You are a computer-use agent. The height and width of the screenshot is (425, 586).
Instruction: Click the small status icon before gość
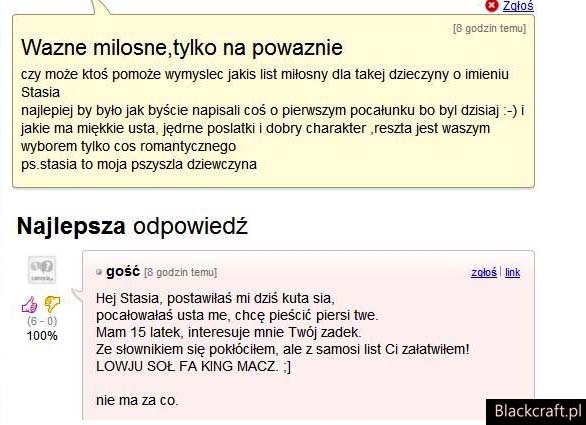[x=99, y=272]
